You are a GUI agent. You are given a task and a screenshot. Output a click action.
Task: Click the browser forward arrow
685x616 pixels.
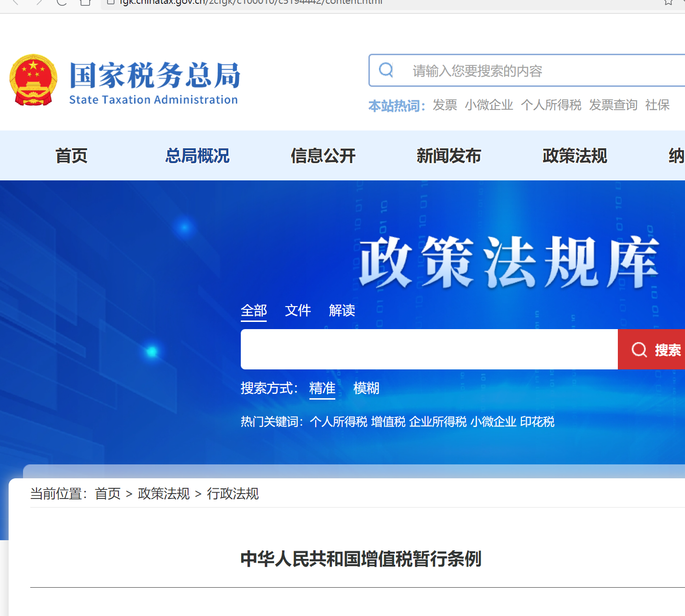point(37,3)
